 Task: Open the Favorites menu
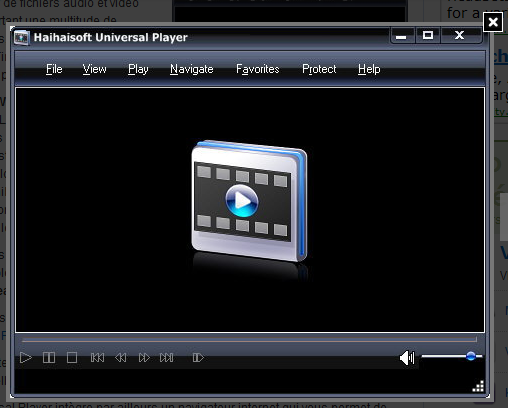pyautogui.click(x=258, y=69)
